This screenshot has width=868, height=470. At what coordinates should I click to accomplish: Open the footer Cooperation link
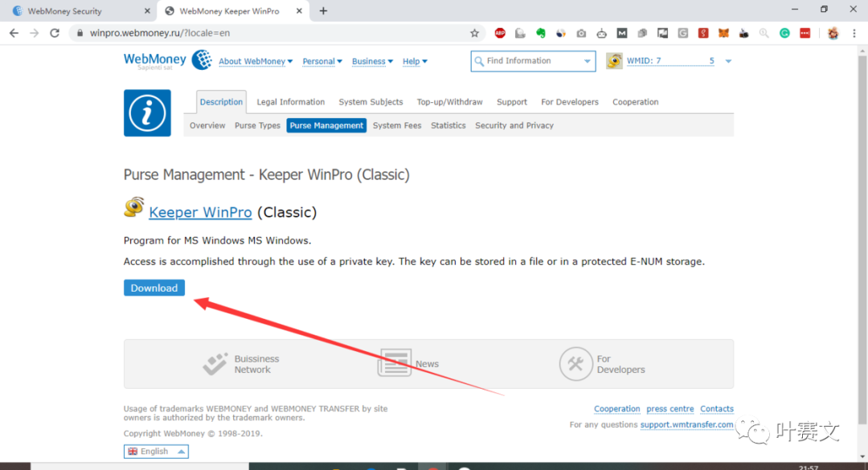click(x=616, y=409)
